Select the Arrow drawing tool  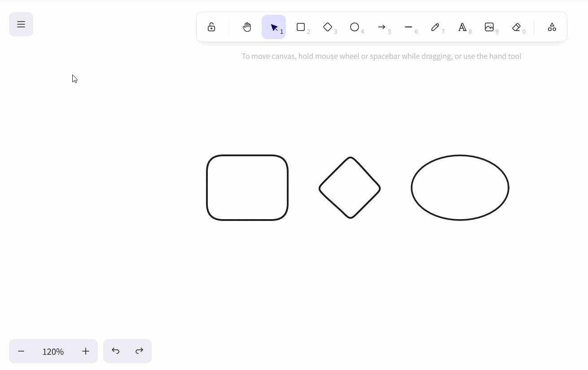(x=382, y=27)
